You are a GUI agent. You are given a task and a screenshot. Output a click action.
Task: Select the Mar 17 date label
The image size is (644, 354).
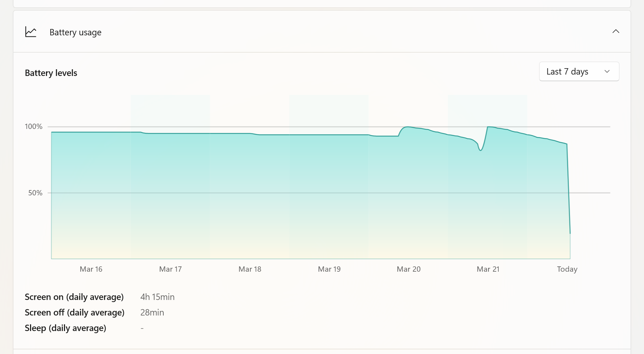coord(170,269)
